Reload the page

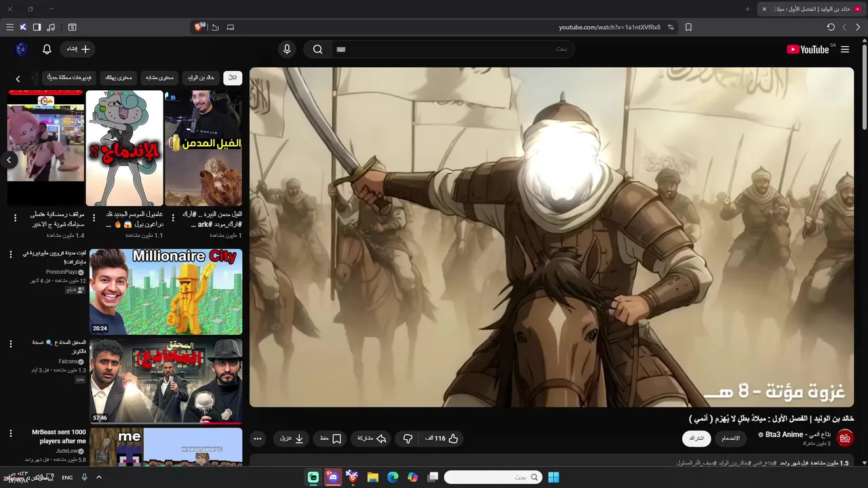click(x=831, y=27)
